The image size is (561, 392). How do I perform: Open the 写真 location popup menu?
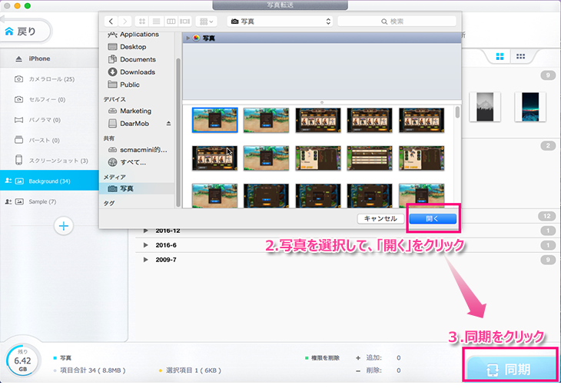280,22
